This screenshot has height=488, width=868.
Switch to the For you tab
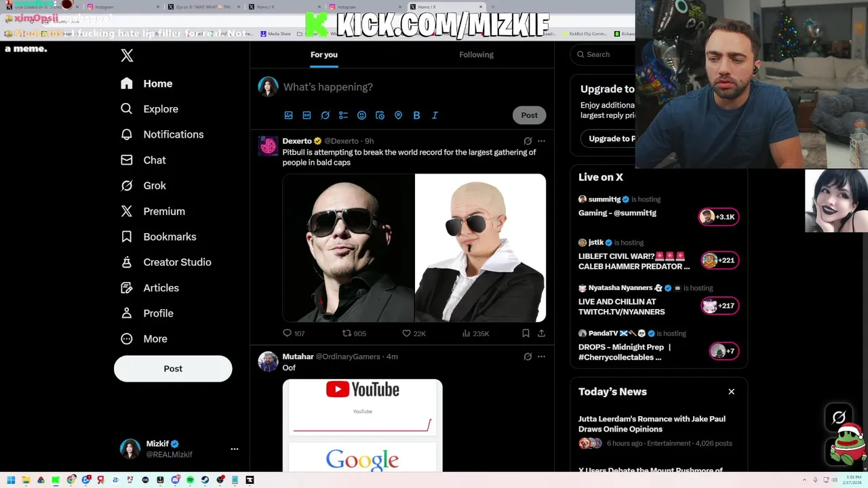[x=324, y=54]
